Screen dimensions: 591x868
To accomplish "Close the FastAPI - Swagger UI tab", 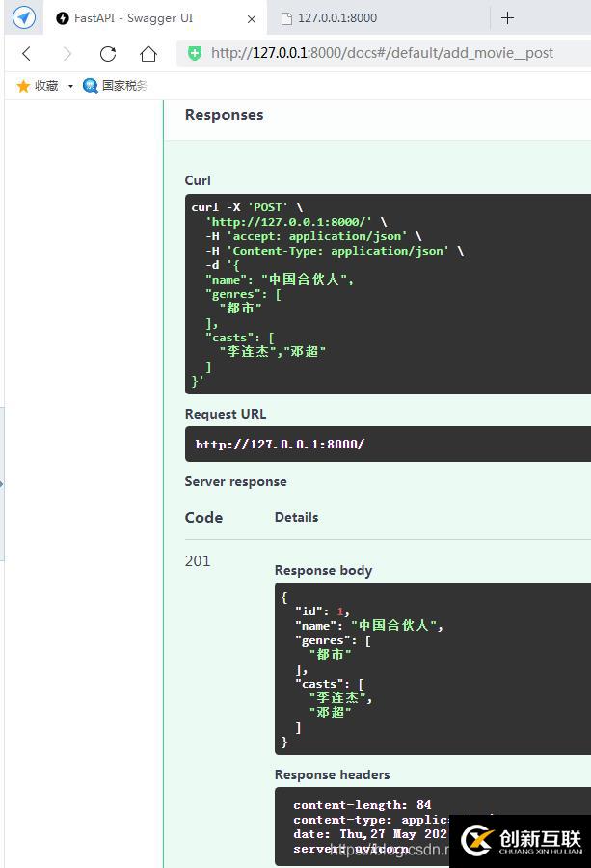I will [x=252, y=19].
